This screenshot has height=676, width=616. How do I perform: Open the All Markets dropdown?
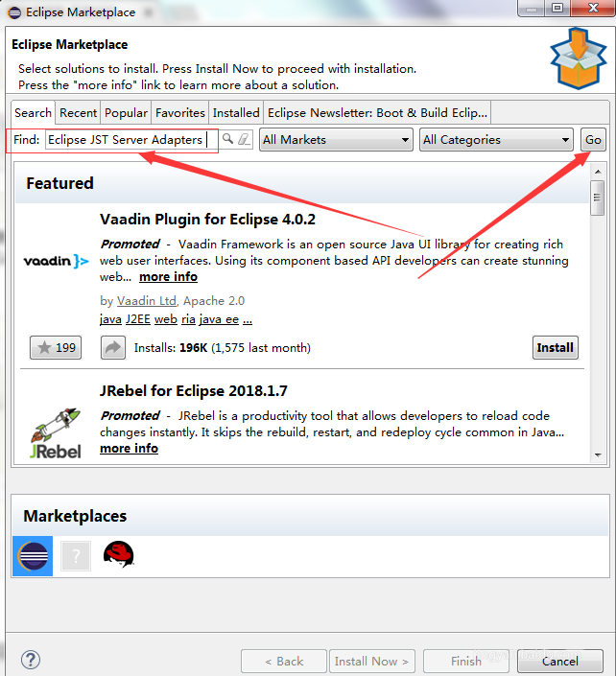[336, 140]
